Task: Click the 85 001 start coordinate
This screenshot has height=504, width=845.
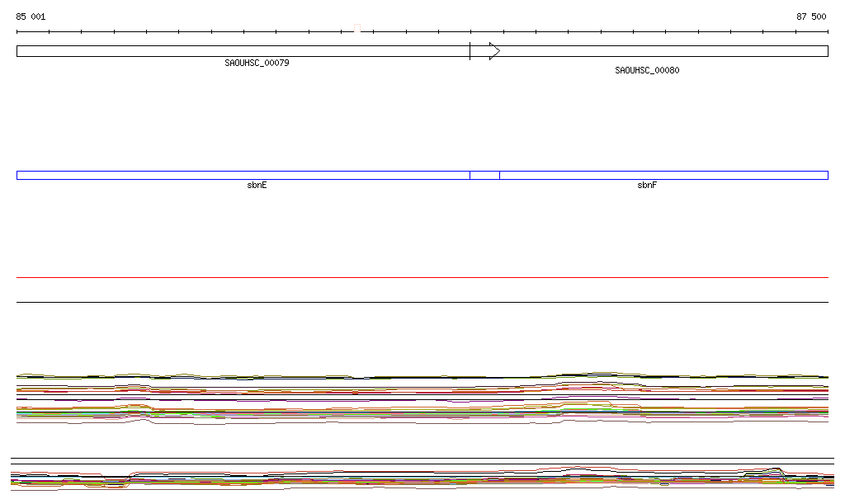Action: click(x=31, y=16)
